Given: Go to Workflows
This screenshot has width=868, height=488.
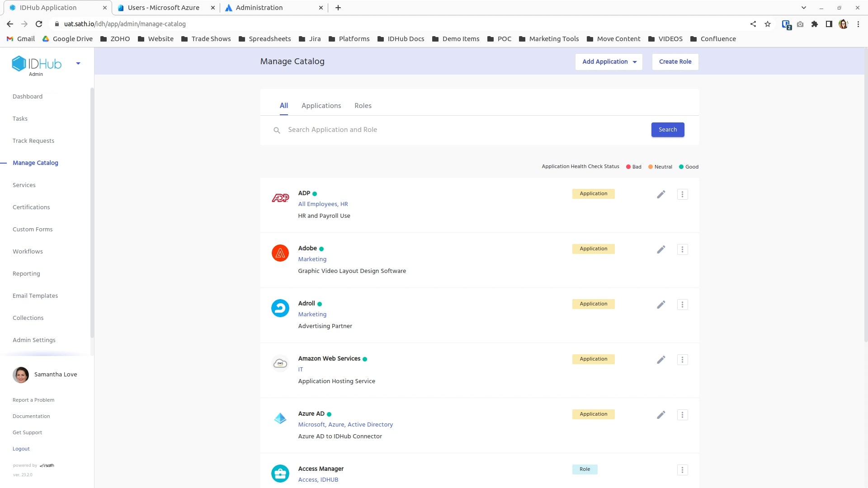Looking at the screenshot, I should (28, 252).
